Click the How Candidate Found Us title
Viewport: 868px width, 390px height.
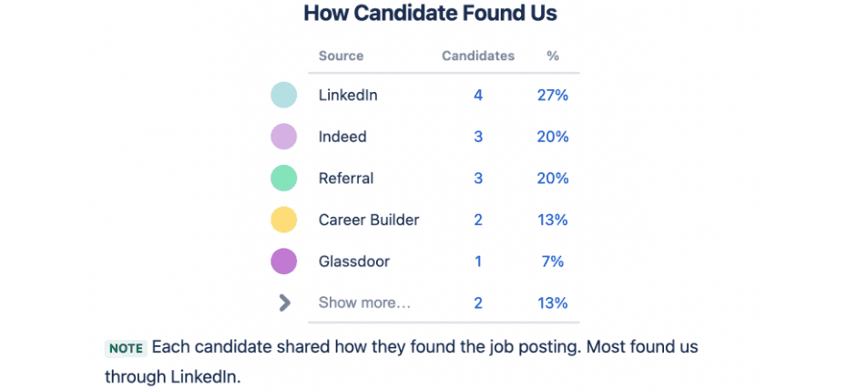[431, 14]
